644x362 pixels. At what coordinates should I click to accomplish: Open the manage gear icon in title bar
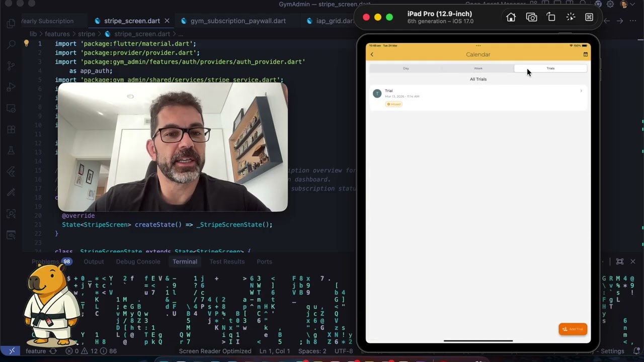(610, 4)
